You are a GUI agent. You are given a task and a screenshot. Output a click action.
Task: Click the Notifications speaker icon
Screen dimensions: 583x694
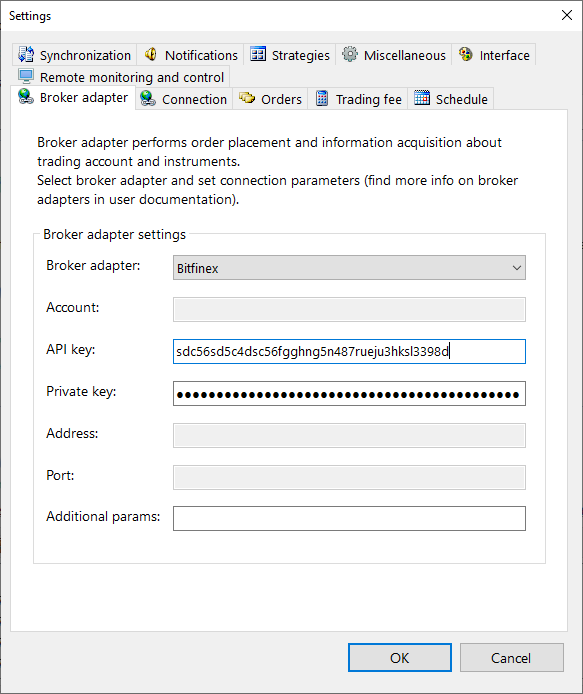[151, 54]
